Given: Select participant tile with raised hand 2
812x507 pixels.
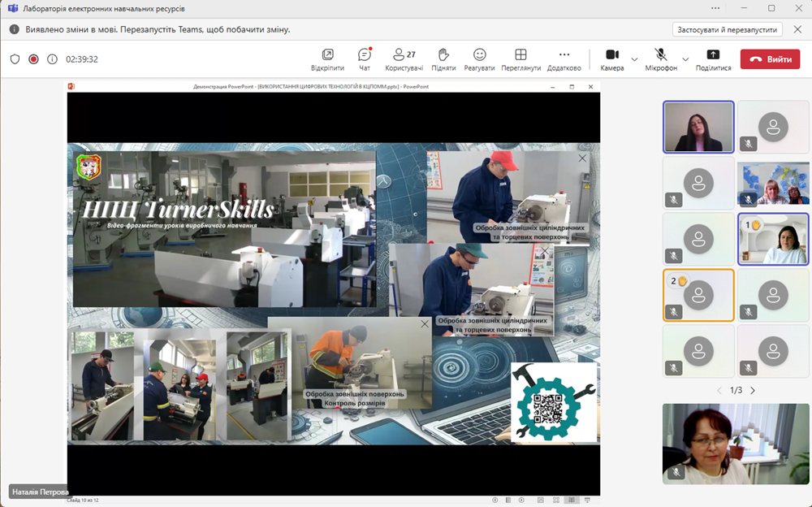Looking at the screenshot, I should [698, 295].
